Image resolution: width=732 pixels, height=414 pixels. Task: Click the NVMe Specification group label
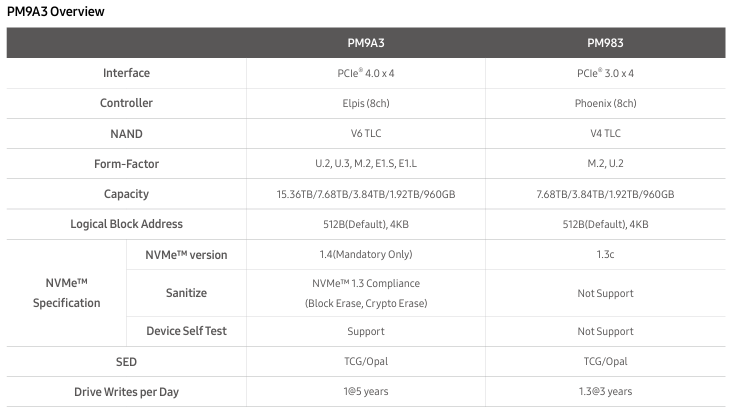(66, 293)
